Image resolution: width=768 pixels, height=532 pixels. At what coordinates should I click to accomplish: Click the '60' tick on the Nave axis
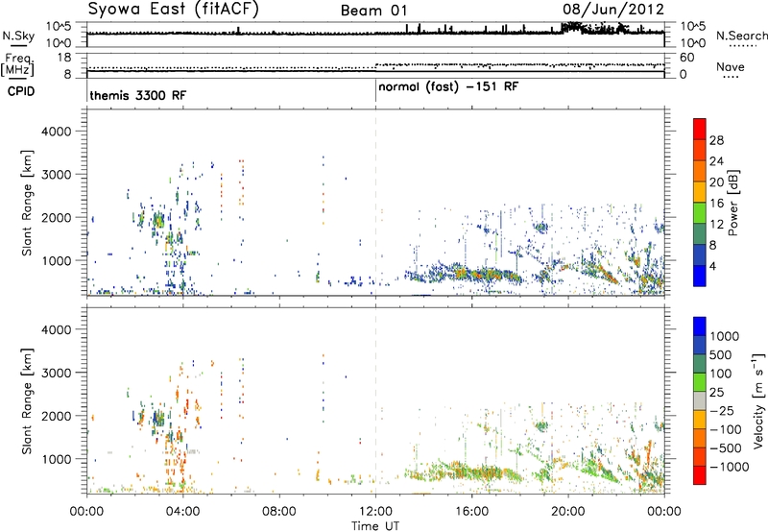click(687, 58)
